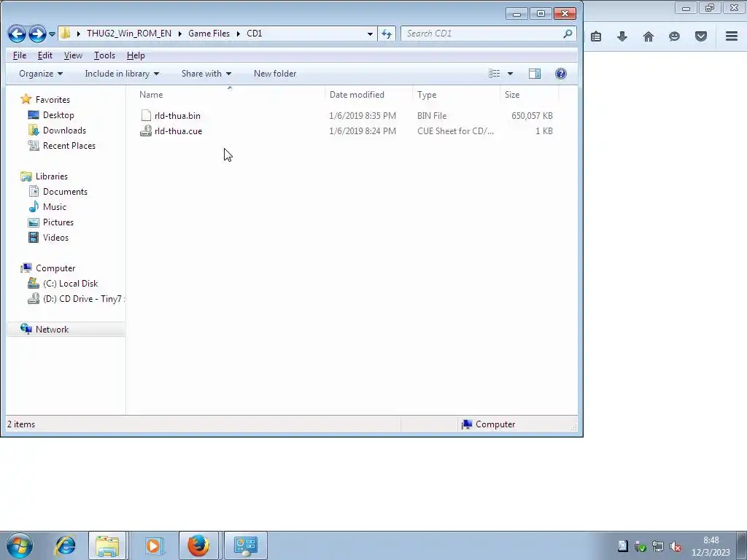747x560 pixels.
Task: Open Firefox hamburger menu
Action: 732,36
